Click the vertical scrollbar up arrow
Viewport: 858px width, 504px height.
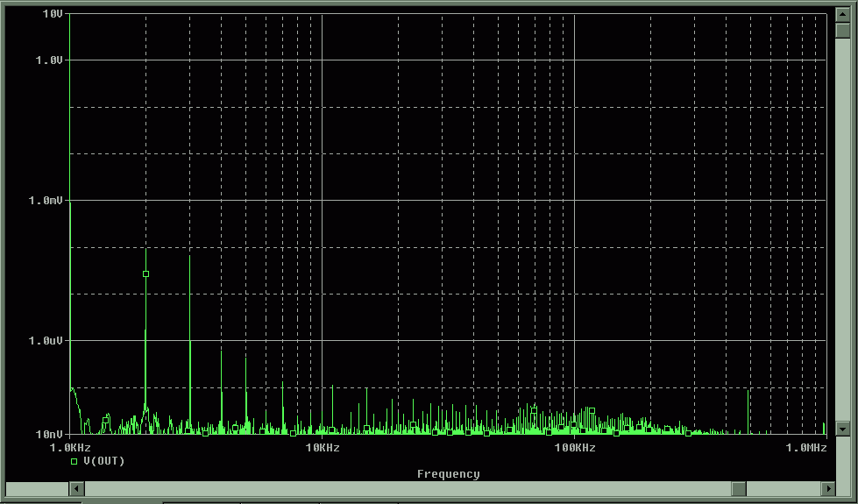(x=842, y=15)
